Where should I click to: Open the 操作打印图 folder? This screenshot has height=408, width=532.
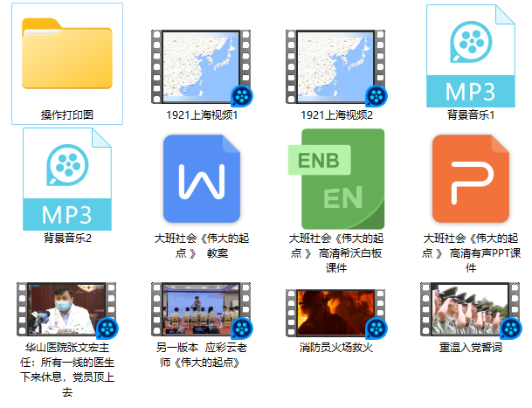click(67, 54)
